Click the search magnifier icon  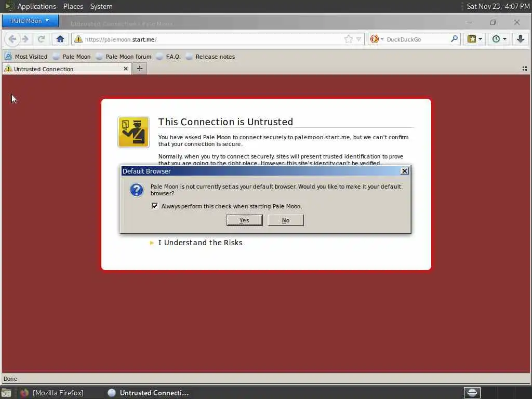coord(454,39)
